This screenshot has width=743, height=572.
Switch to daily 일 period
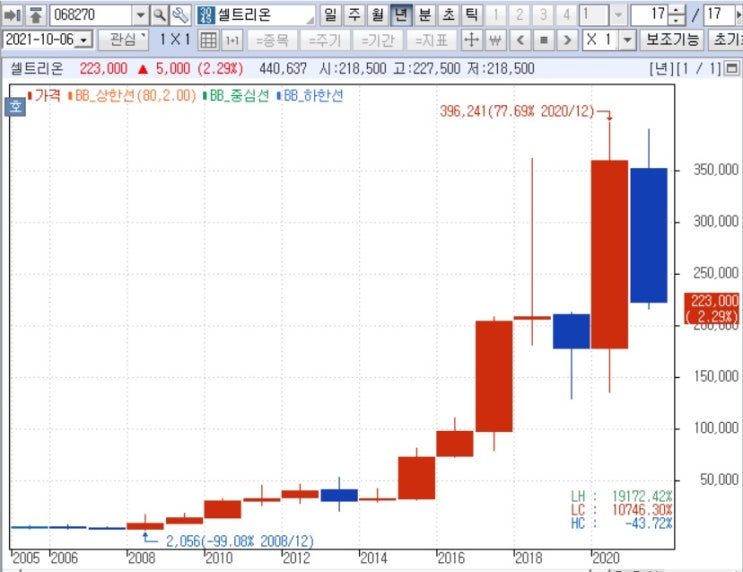coord(330,15)
